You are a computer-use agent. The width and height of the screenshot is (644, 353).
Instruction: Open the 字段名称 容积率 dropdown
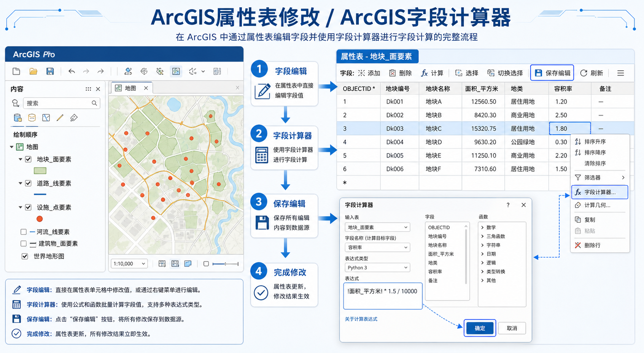tap(377, 247)
